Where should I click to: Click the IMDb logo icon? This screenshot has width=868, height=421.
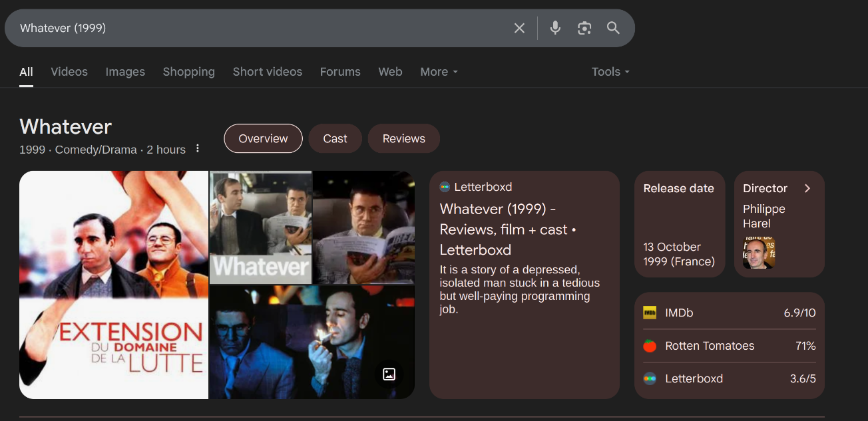(x=650, y=313)
